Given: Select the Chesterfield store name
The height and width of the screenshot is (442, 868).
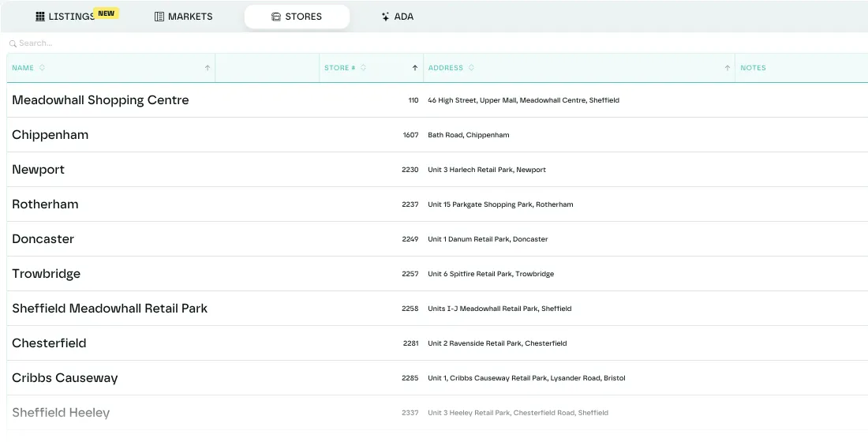Looking at the screenshot, I should [x=49, y=343].
